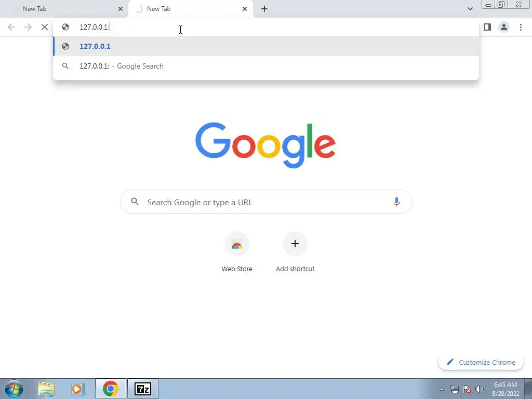Click the Show desktop strip
532x399 pixels.
(528, 389)
